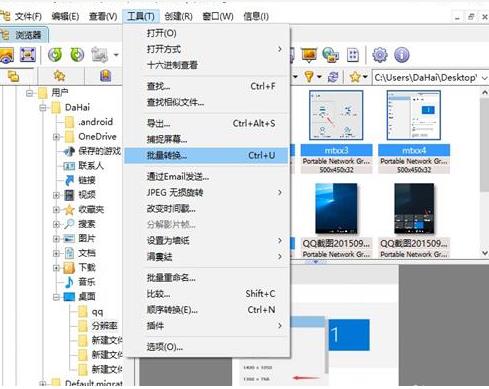The height and width of the screenshot is (389, 489).
Task: Expand the OneDrive tree node
Action: click(56, 137)
